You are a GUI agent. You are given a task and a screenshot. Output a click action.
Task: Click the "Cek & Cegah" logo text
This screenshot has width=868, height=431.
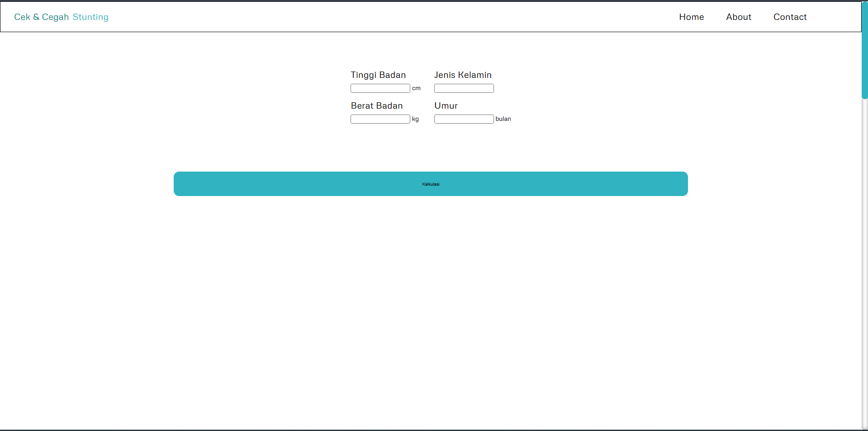pyautogui.click(x=41, y=17)
